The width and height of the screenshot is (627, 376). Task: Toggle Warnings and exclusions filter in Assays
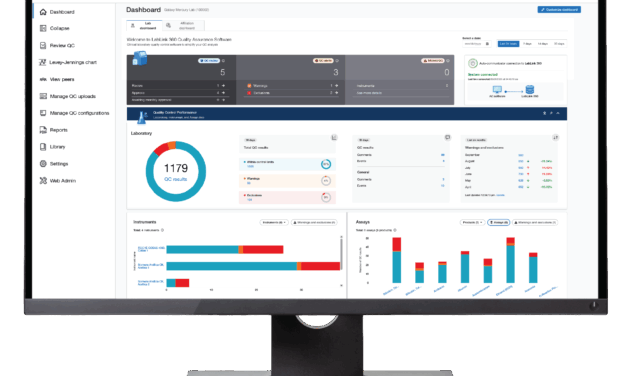coord(535,222)
